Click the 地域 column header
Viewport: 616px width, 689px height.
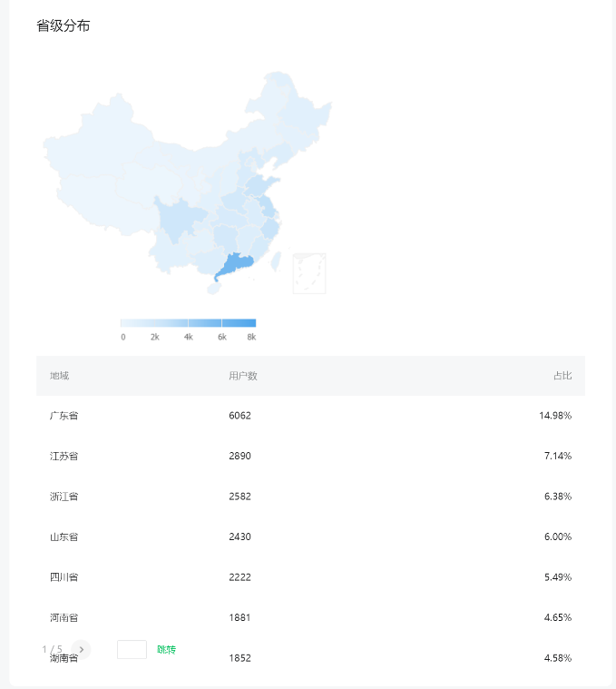[x=59, y=376]
